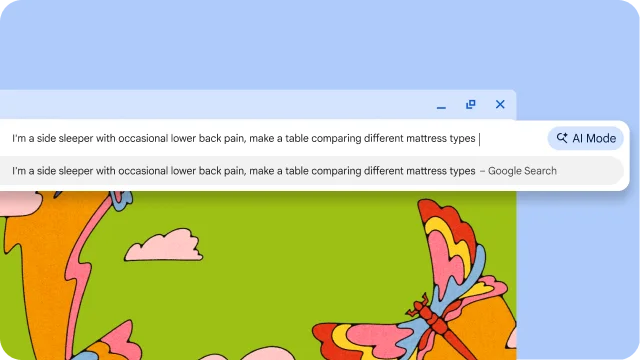This screenshot has height=360, width=640.
Task: Click the AI Mode button
Action: pos(585,138)
